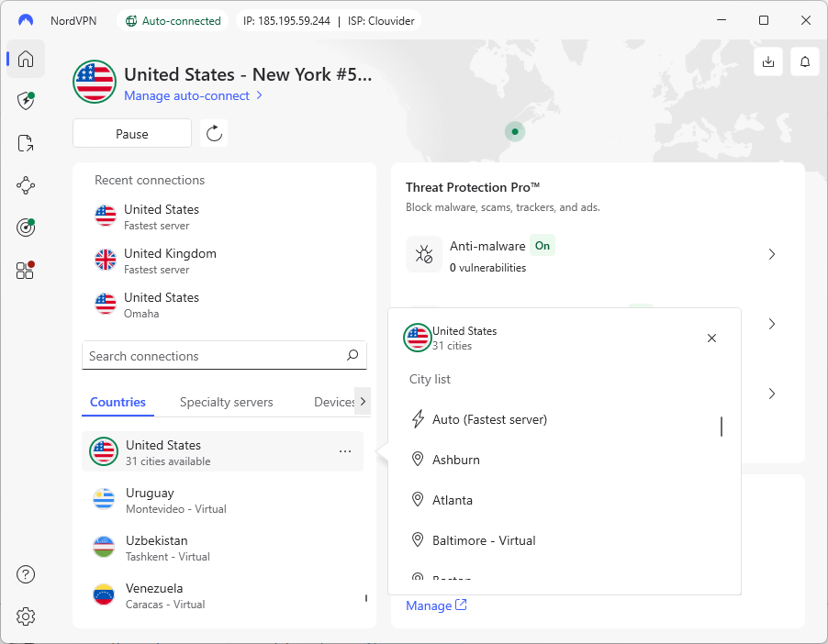
Task: Click the large US flag in header
Action: coord(95,82)
